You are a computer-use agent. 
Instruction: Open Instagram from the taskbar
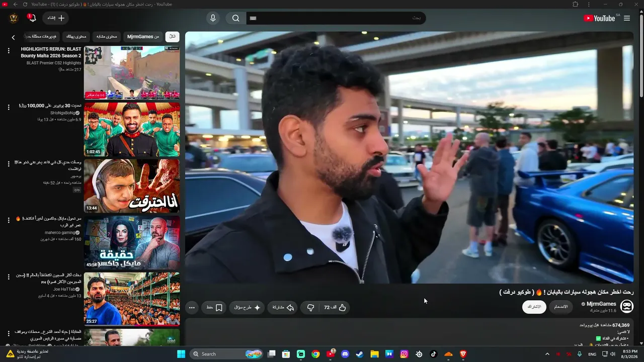(404, 354)
